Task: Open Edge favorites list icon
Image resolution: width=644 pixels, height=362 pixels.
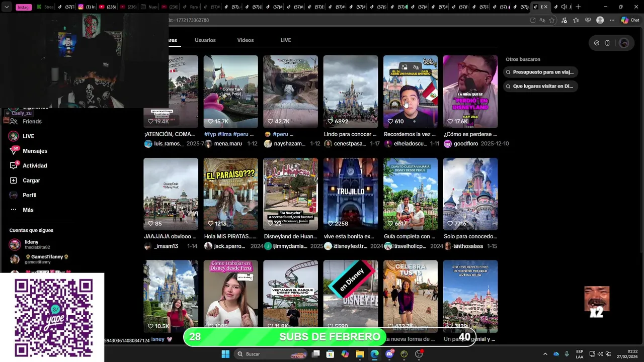Action: [576, 20]
